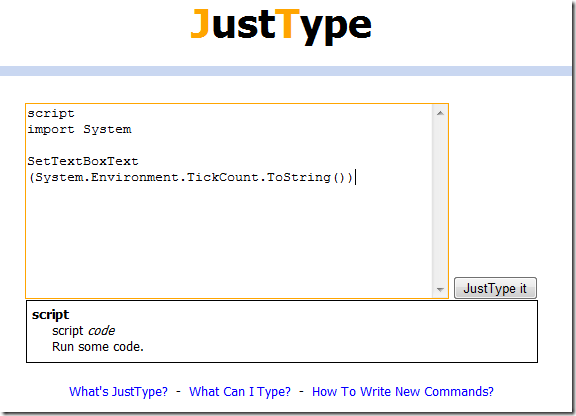Click the text area's scroll up arrow
The width and height of the screenshot is (576, 416).
[x=440, y=113]
